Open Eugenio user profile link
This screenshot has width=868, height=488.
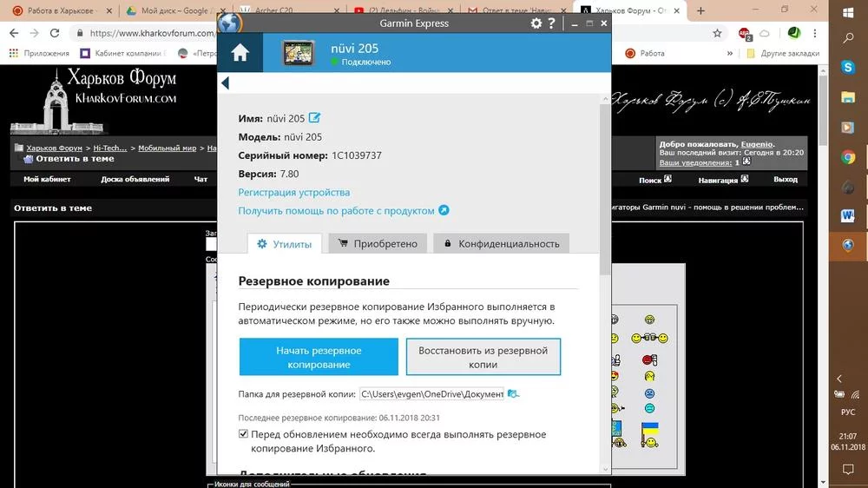coord(757,144)
